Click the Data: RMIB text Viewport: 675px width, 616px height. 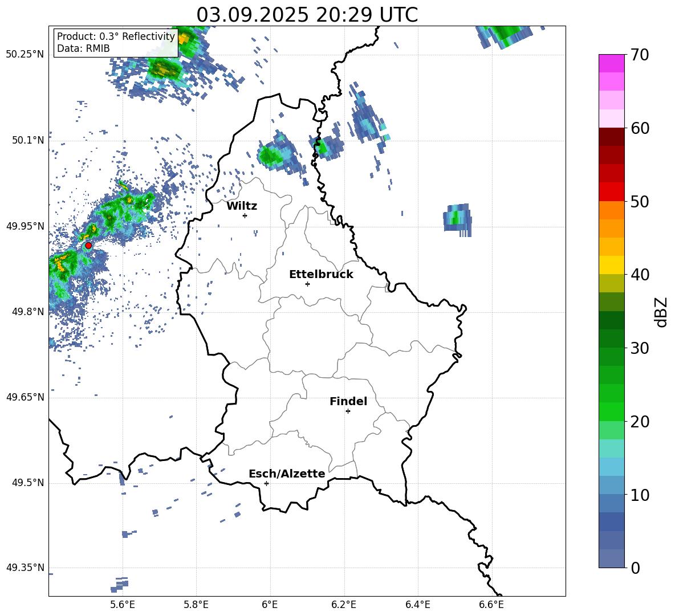coord(83,48)
